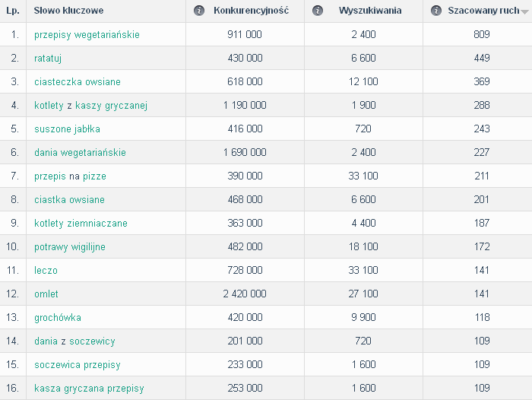Select the grochówka keyword
Viewport: 532px width, 400px height.
coord(58,317)
